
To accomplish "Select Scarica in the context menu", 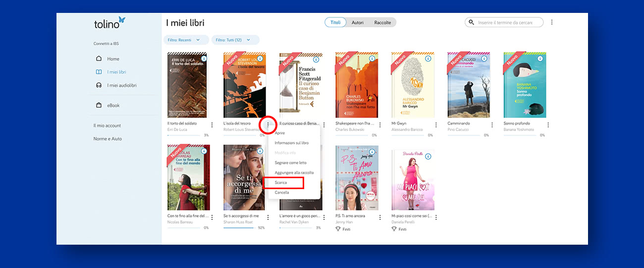I will coord(281,183).
